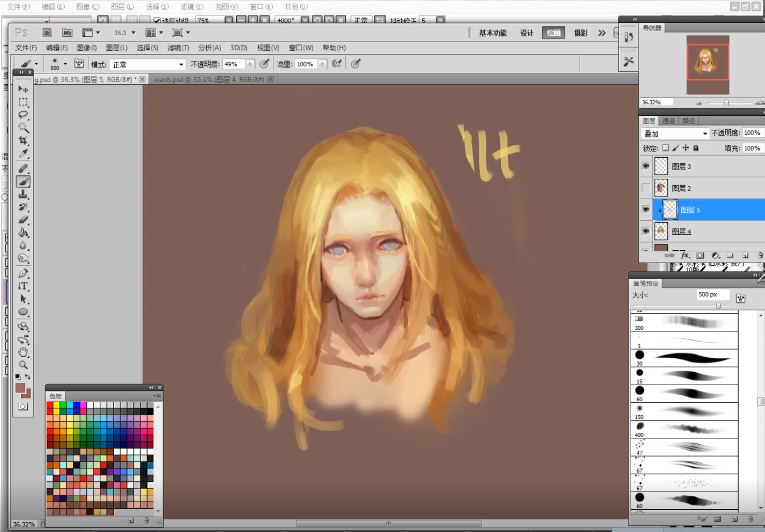Open brush preset picker arrow
Image resolution: width=765 pixels, height=532 pixels.
(65, 64)
